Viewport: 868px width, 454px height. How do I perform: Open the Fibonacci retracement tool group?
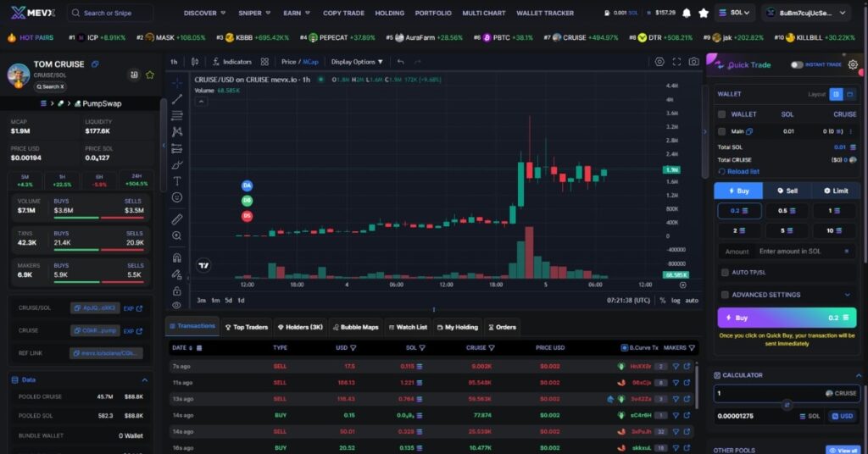tap(176, 115)
